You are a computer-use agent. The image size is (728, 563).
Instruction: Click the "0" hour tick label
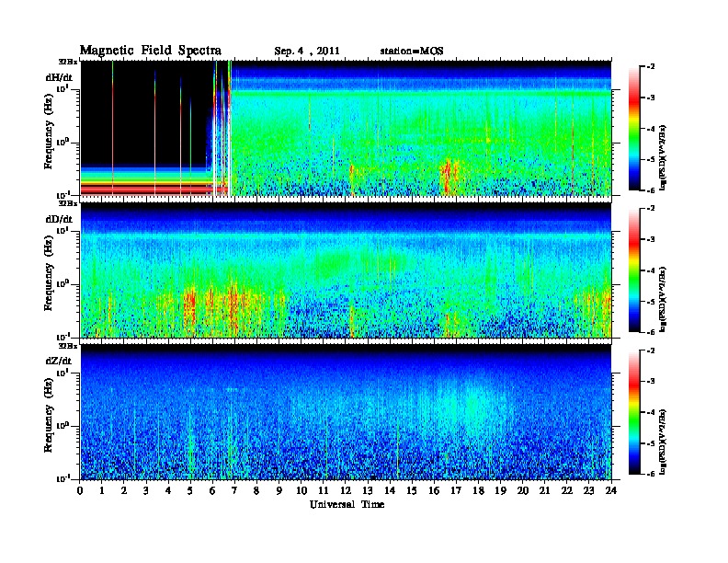pos(80,490)
